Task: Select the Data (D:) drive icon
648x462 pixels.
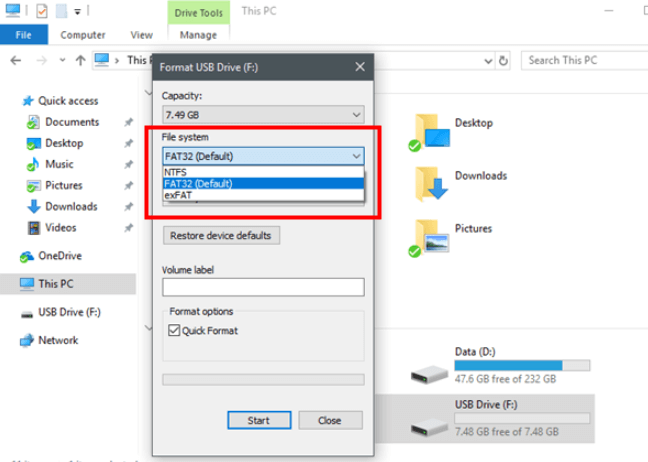Action: [429, 374]
